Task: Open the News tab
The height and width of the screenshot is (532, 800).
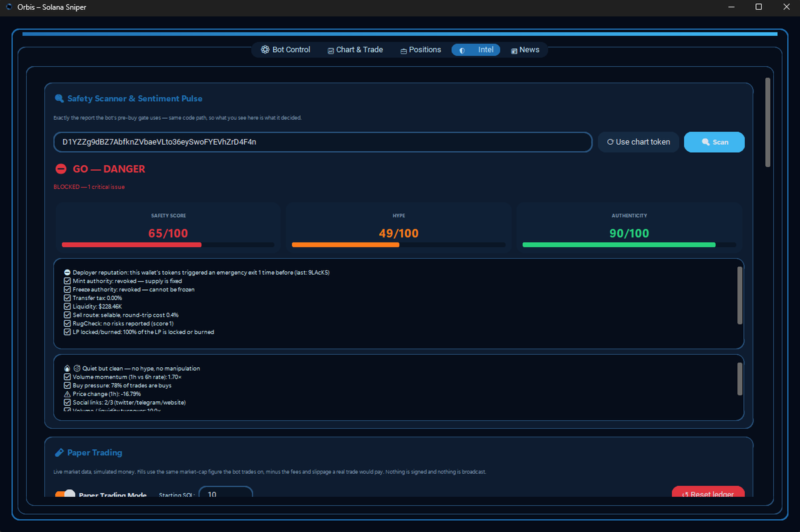Action: point(525,50)
